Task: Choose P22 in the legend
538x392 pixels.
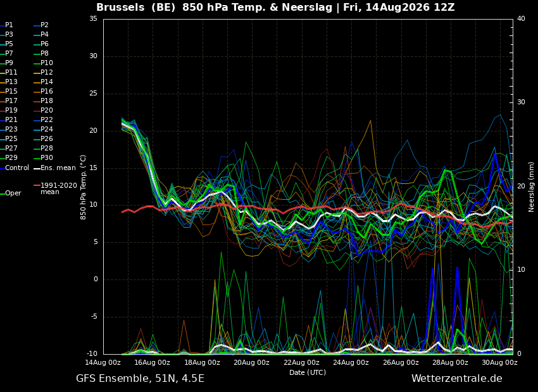Action: pyautogui.click(x=43, y=120)
